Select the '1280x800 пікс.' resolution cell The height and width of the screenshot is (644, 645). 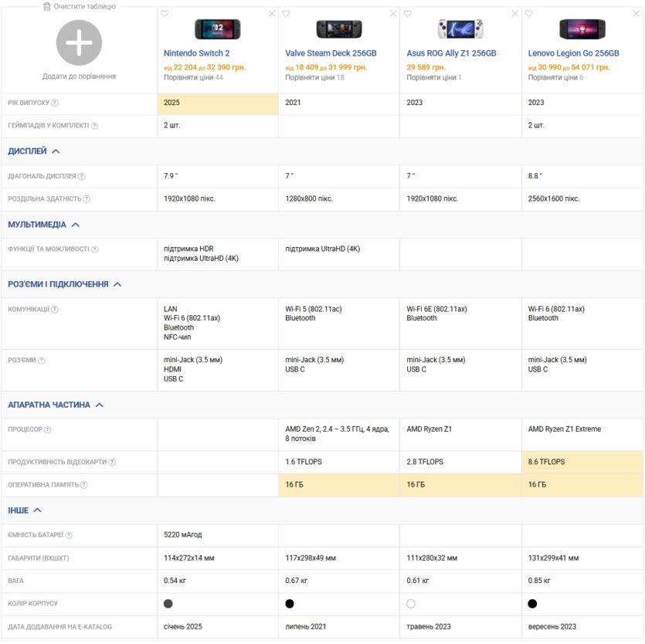339,199
